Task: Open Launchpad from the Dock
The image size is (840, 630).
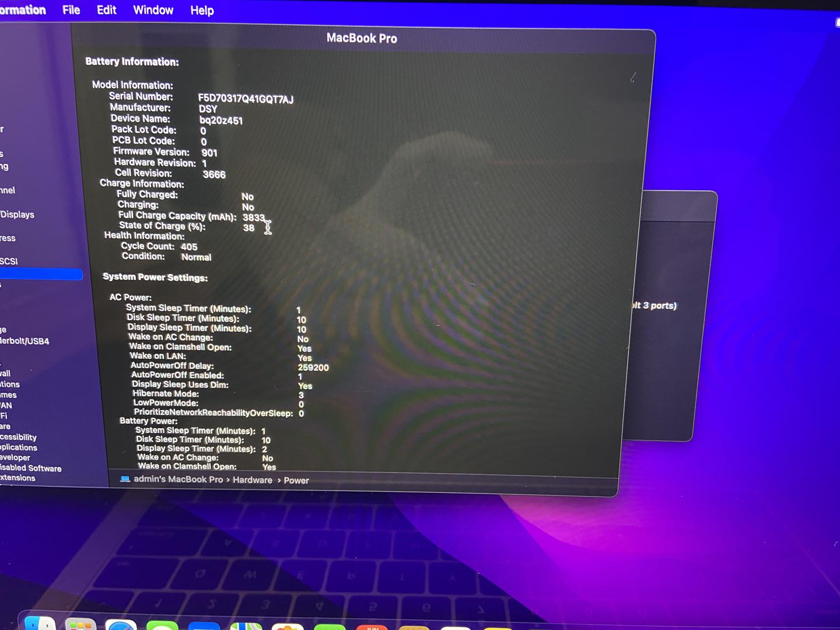Action: coord(80,624)
